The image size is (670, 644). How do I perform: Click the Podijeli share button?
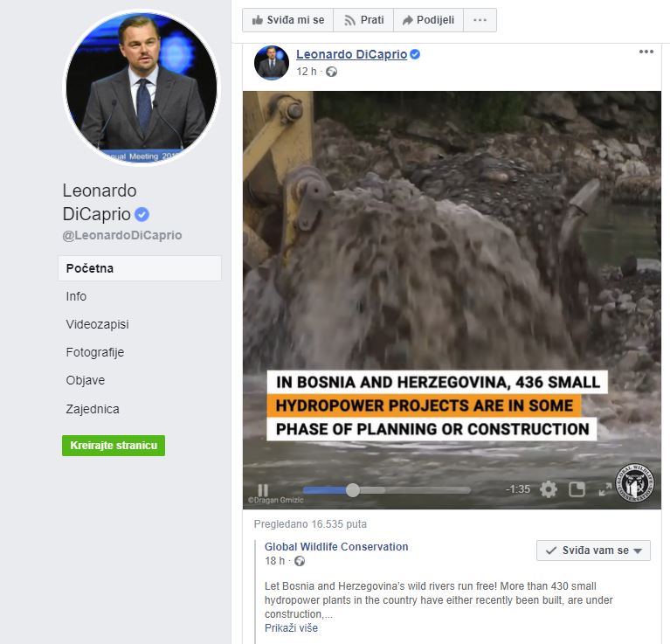[x=428, y=20]
